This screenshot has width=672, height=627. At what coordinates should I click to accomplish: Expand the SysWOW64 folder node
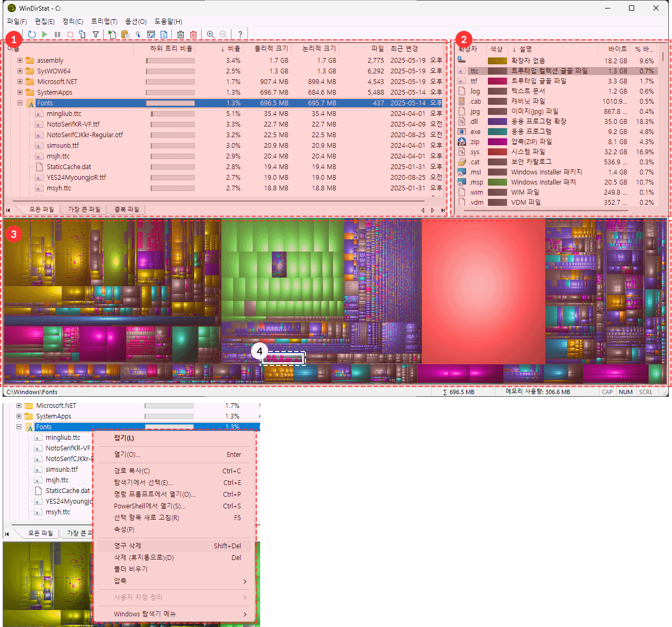pyautogui.click(x=20, y=71)
